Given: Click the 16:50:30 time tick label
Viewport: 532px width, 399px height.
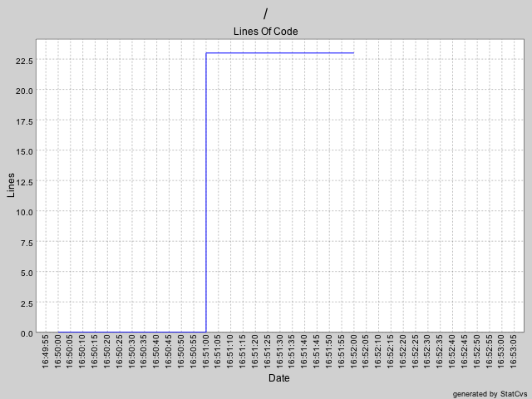Looking at the screenshot, I should point(131,351).
